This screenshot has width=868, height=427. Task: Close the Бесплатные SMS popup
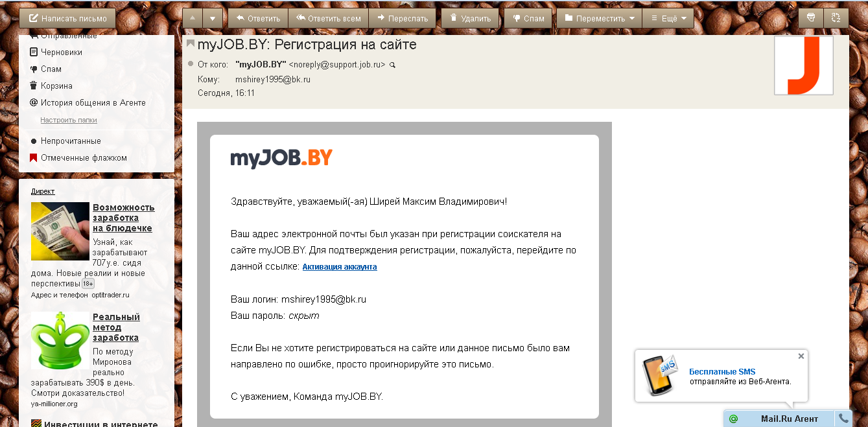[x=801, y=356]
